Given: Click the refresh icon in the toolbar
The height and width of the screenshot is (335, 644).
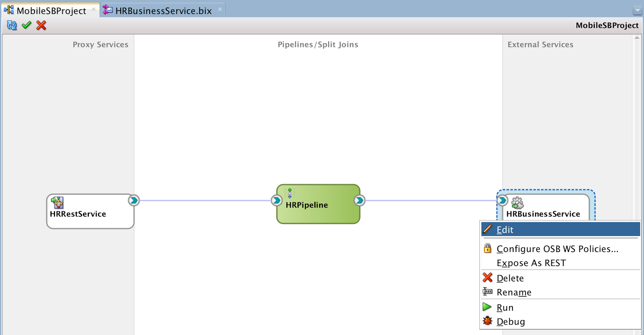Looking at the screenshot, I should coord(12,25).
